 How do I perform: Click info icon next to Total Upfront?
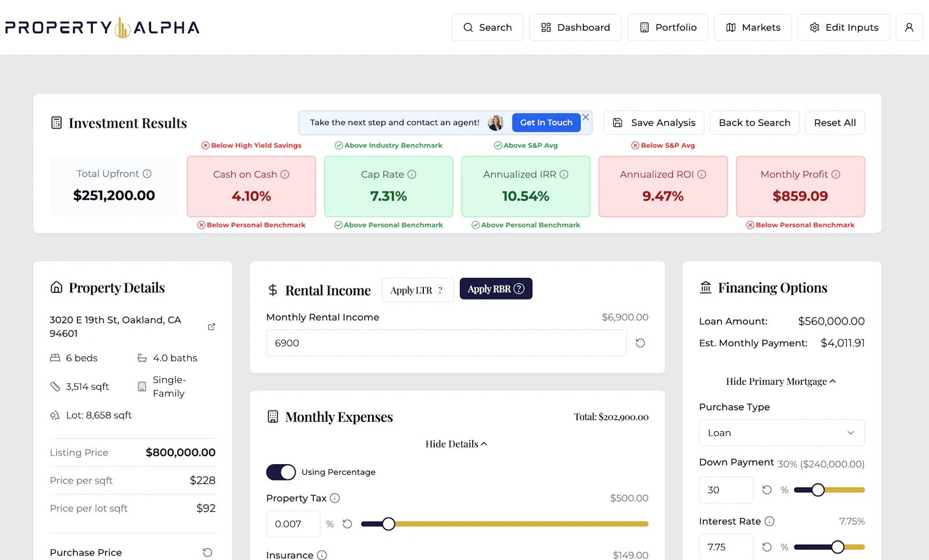(x=147, y=174)
